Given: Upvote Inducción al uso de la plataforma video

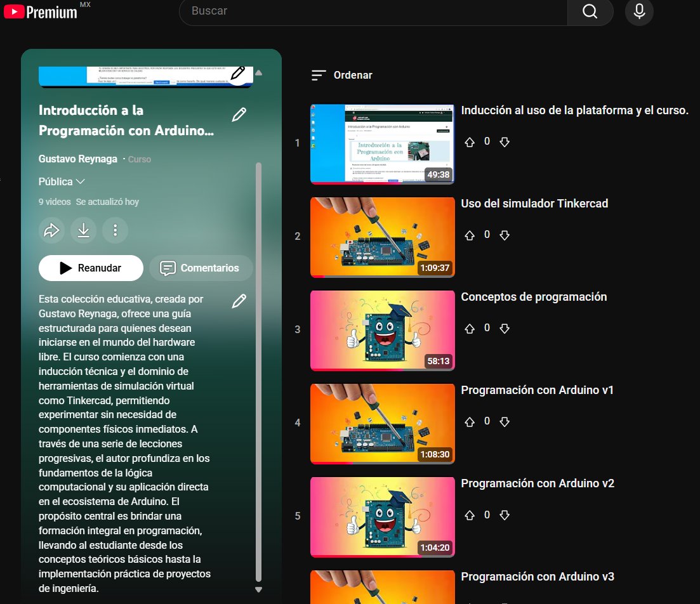Looking at the screenshot, I should pos(470,142).
